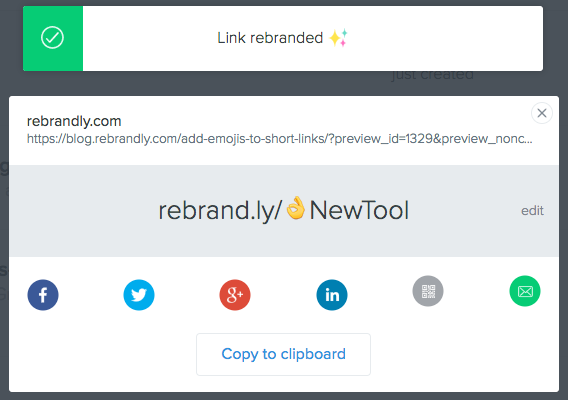Open the gray QR code icon
568x400 pixels.
pyautogui.click(x=428, y=291)
